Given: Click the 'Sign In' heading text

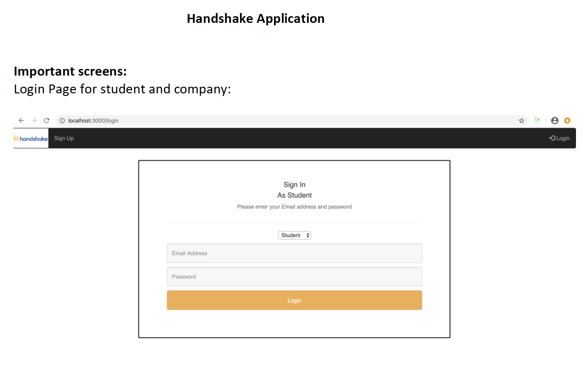Looking at the screenshot, I should pyautogui.click(x=294, y=185).
